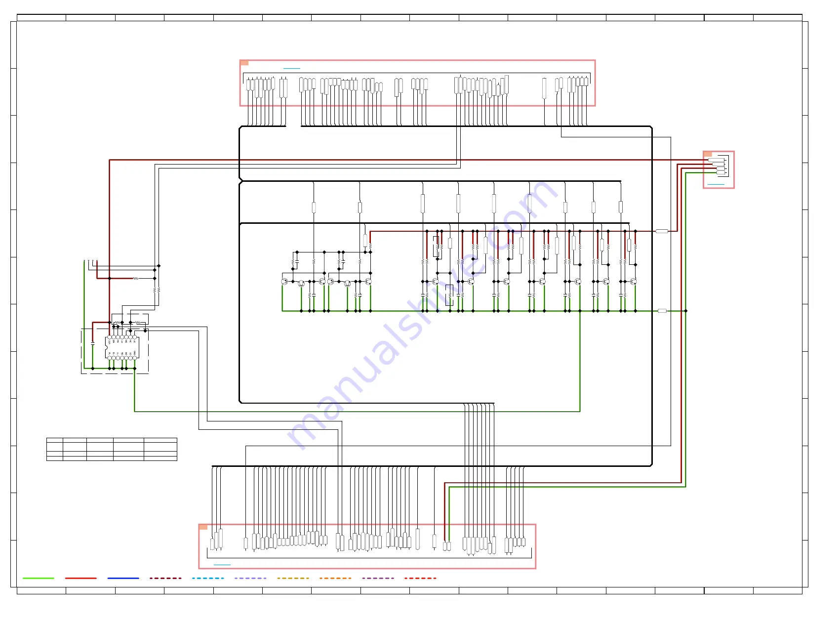Pick the purple dashed legend line
Image resolution: width=840 pixels, height=624 pixels.
pyautogui.click(x=378, y=578)
